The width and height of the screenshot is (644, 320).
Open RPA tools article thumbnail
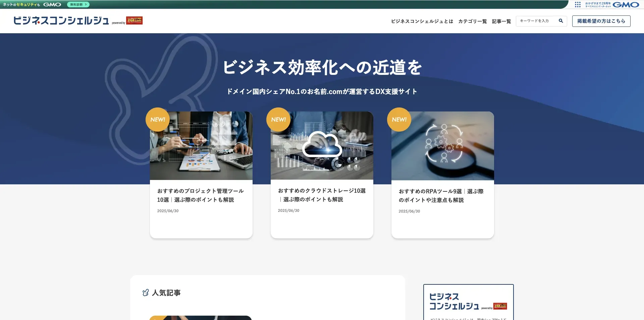[443, 146]
